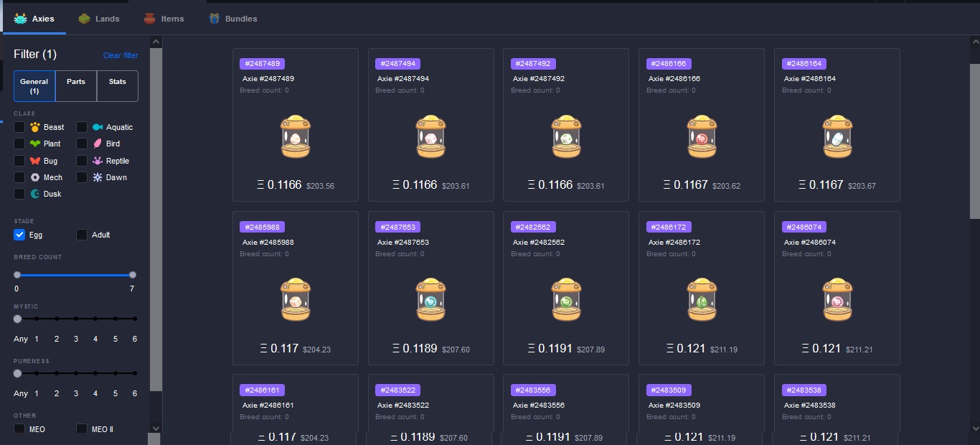This screenshot has height=445, width=980.
Task: Check the Reptile class checkbox
Action: (x=82, y=161)
